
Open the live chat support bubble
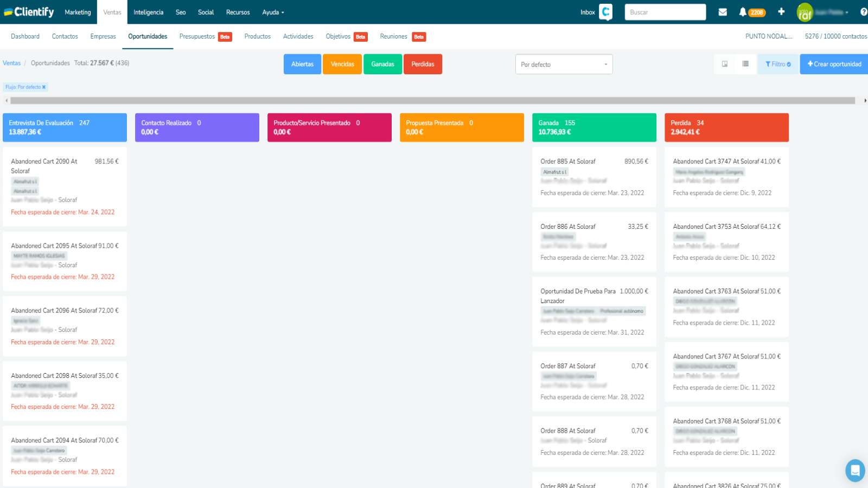[855, 471]
